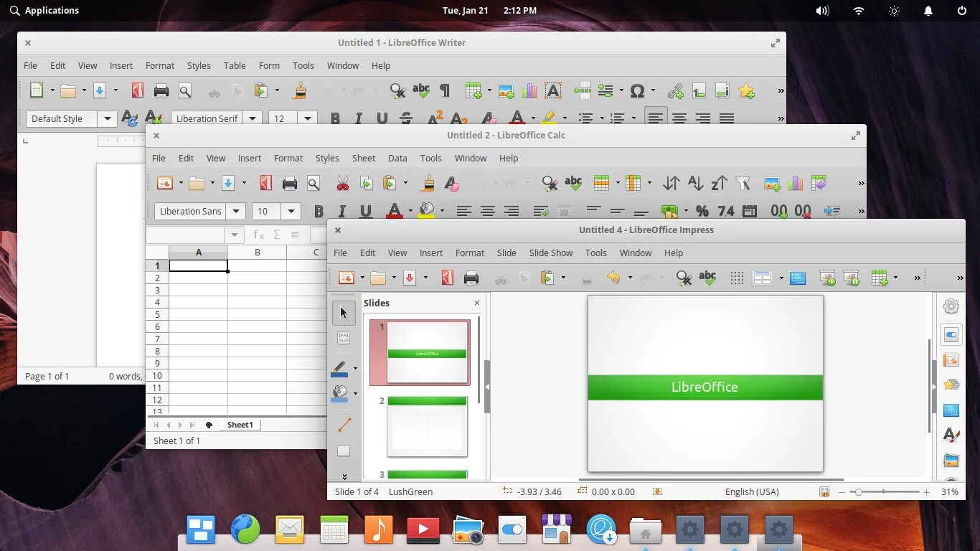Select row 5 header in Calc
The image size is (980, 551).
tap(157, 314)
